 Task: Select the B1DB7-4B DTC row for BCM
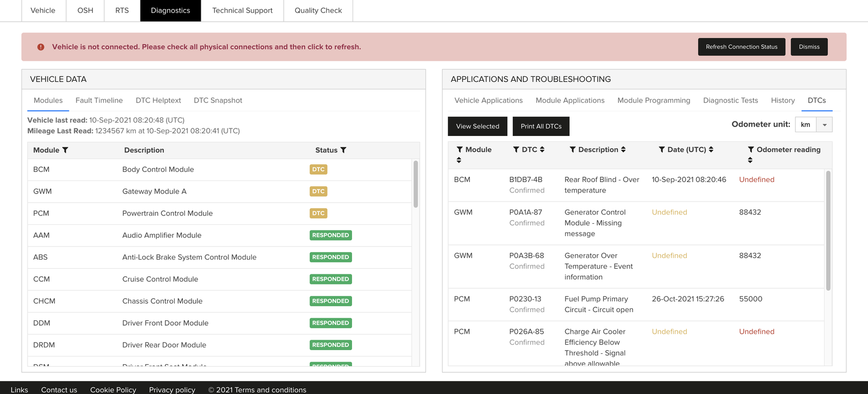[597, 185]
